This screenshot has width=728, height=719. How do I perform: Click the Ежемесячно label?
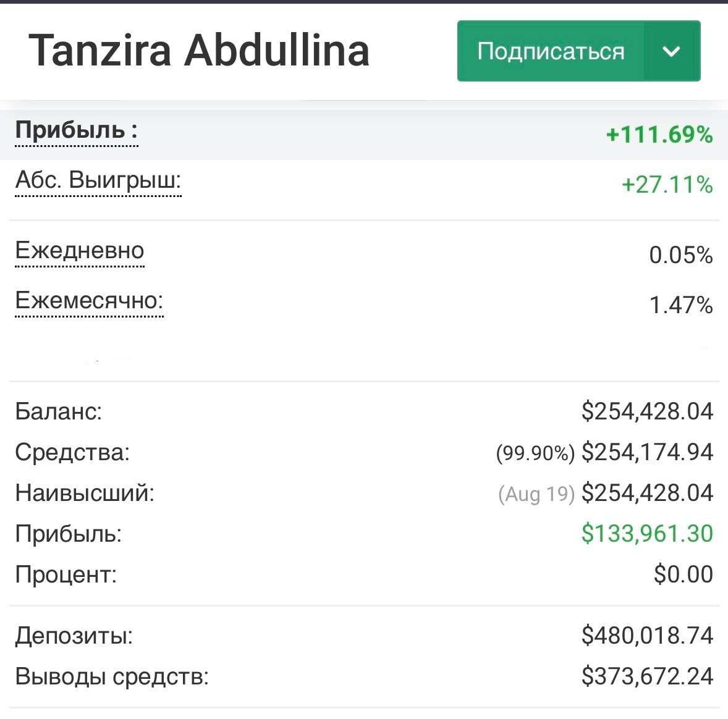point(89,300)
